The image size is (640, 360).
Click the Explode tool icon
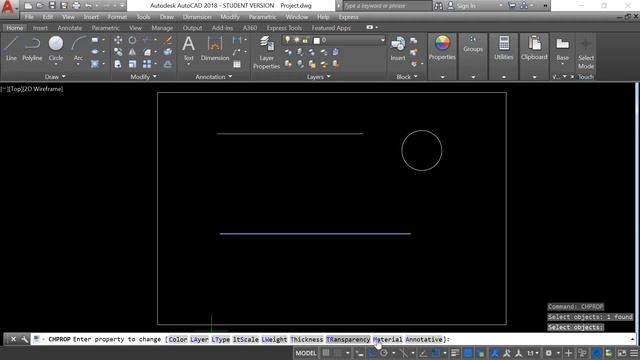168,52
